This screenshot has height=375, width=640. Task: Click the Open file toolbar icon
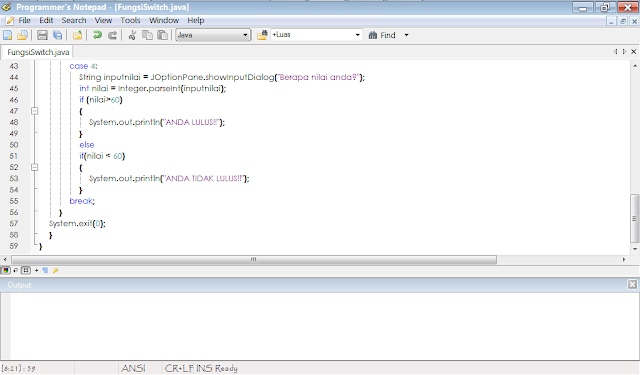pos(22,36)
